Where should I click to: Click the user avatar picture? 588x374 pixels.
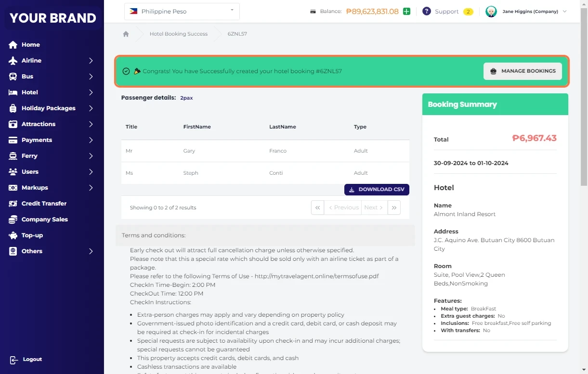[x=491, y=12]
